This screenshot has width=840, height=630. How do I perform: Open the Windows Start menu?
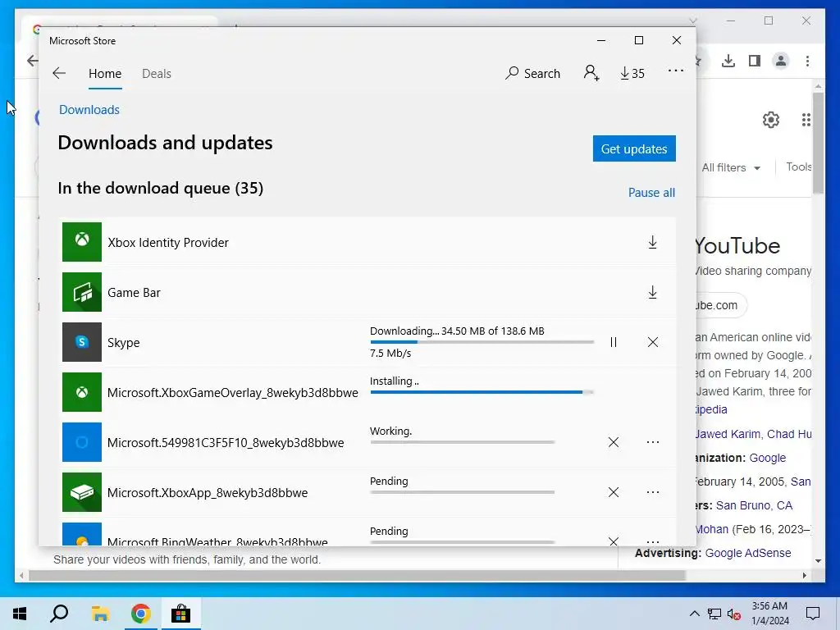pyautogui.click(x=20, y=614)
